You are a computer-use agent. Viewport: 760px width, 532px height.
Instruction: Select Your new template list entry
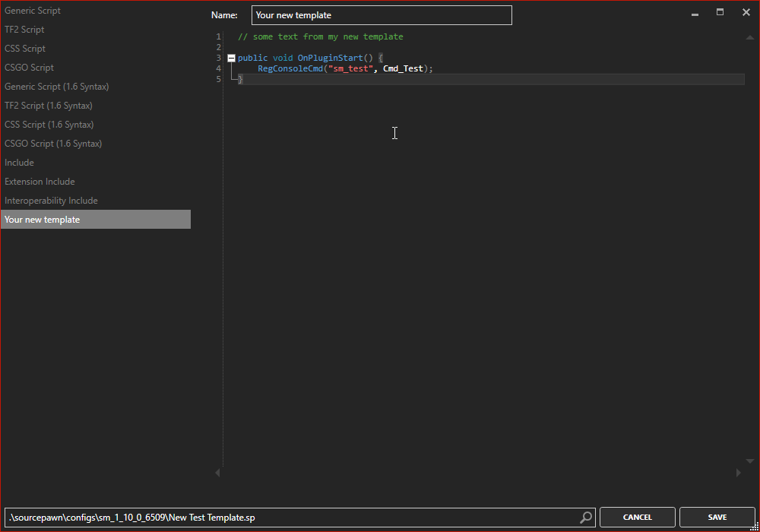pyautogui.click(x=96, y=220)
